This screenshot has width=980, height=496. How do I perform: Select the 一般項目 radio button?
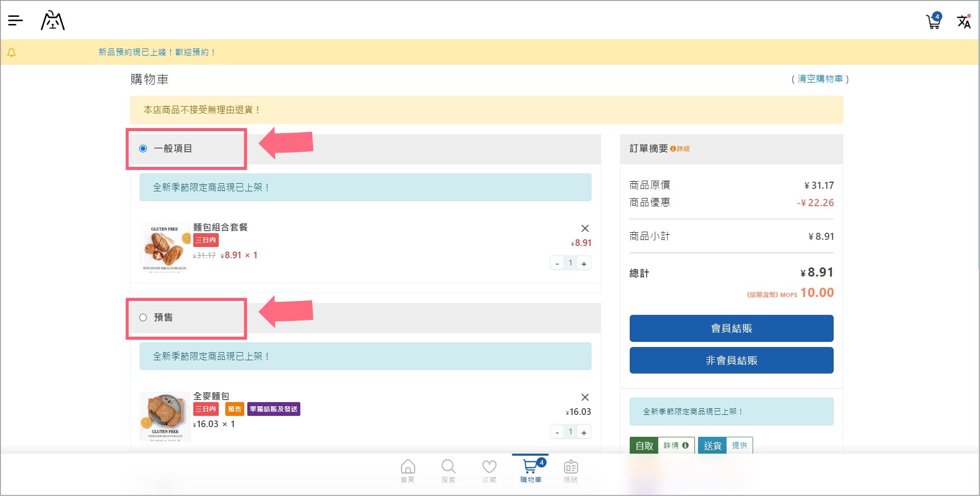(x=143, y=148)
